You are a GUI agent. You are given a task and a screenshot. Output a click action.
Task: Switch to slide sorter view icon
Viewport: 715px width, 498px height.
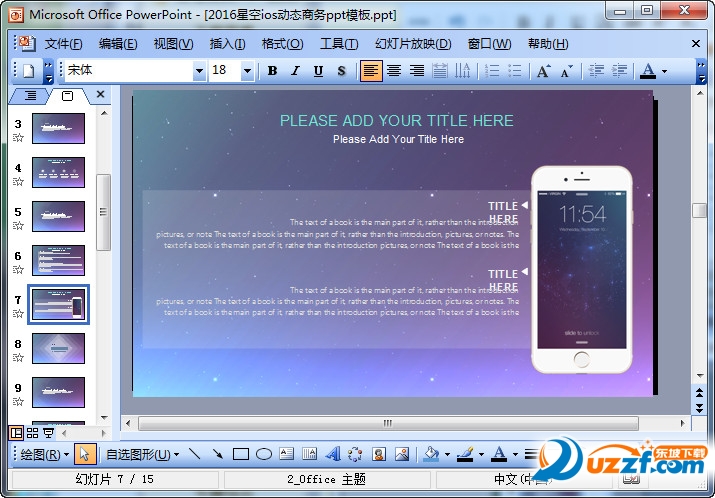[x=32, y=433]
